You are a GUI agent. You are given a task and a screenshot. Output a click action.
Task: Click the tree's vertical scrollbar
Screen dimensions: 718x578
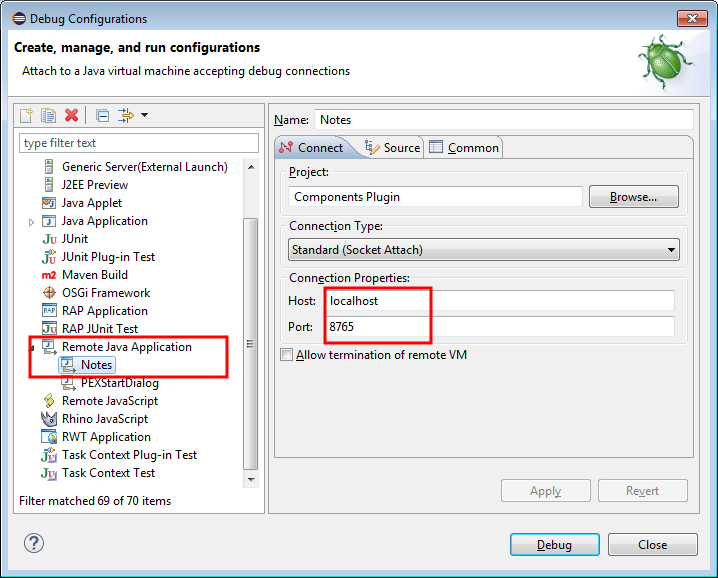click(x=251, y=340)
